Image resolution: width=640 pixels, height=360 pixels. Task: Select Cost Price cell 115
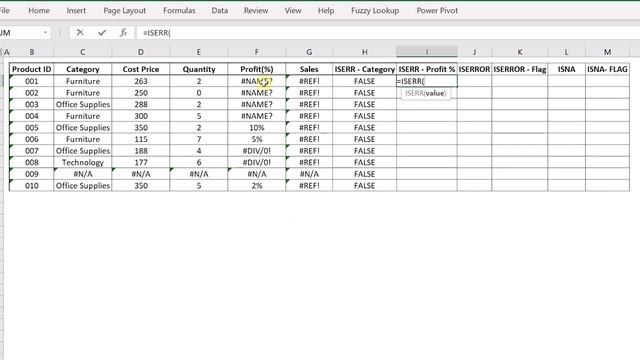pos(140,139)
